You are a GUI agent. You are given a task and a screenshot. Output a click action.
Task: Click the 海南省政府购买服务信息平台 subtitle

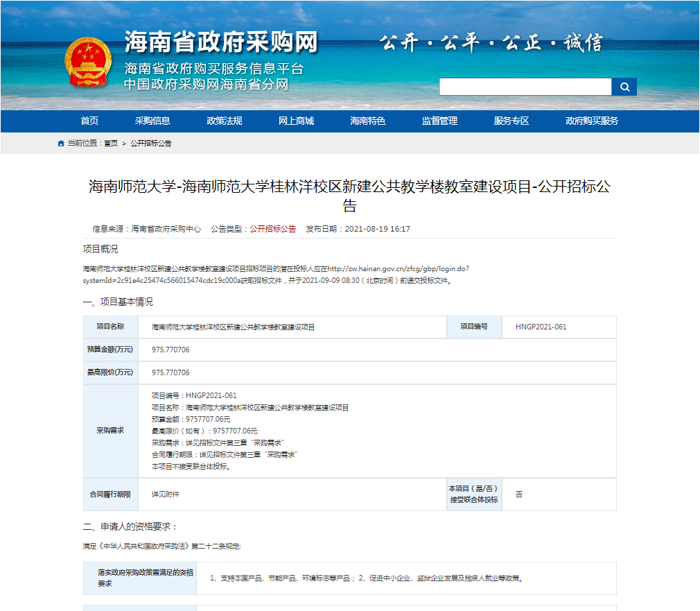point(214,69)
